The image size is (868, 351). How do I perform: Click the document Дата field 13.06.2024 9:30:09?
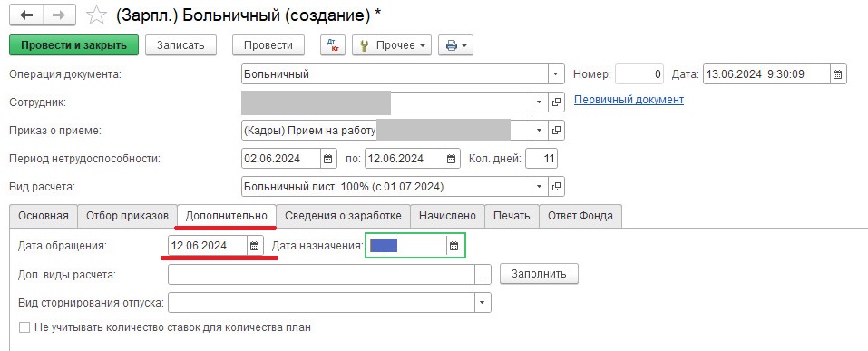coord(766,74)
